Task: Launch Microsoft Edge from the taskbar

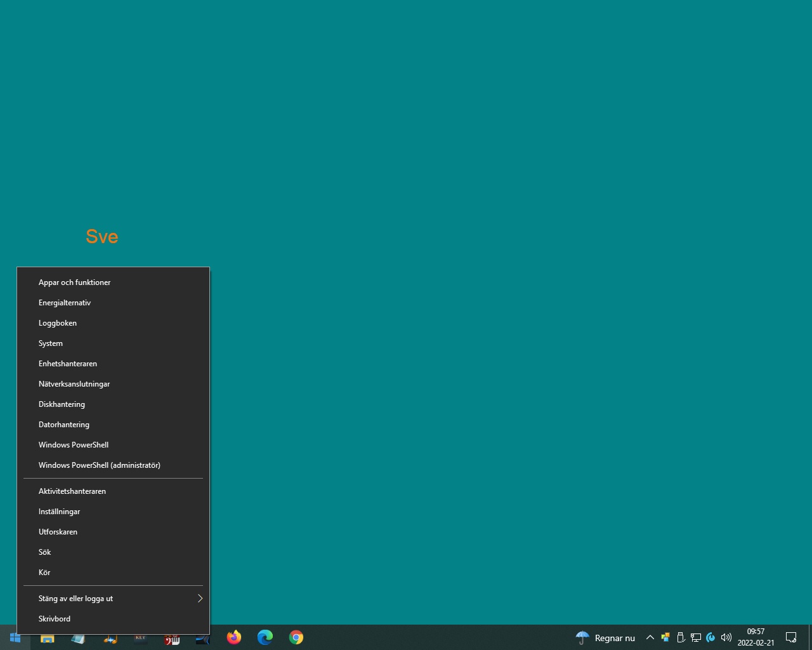Action: (265, 637)
